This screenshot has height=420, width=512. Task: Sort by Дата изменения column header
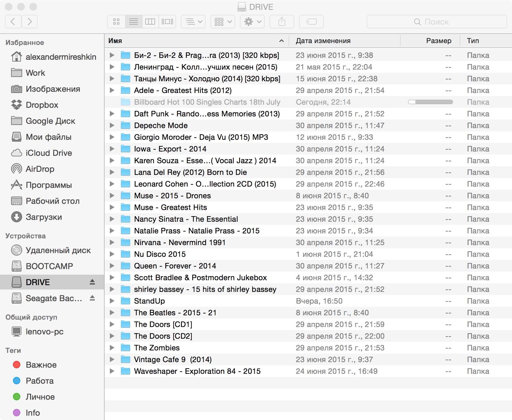click(345, 41)
